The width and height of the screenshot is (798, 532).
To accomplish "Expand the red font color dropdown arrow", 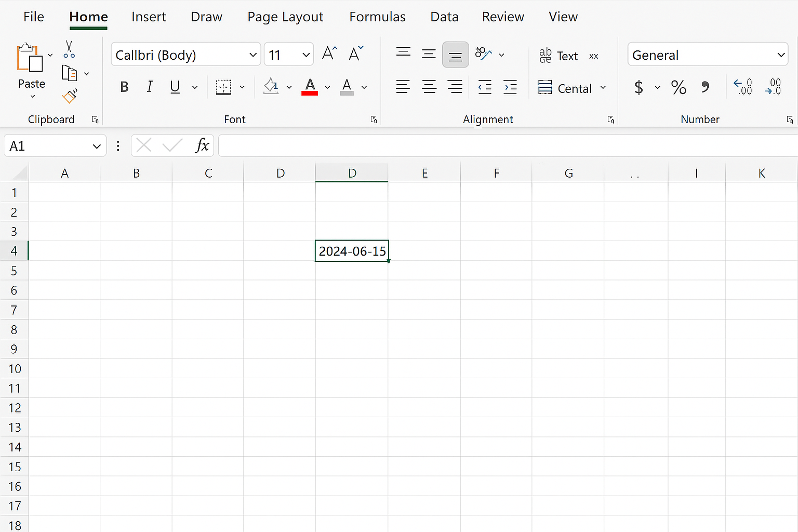I will 327,87.
